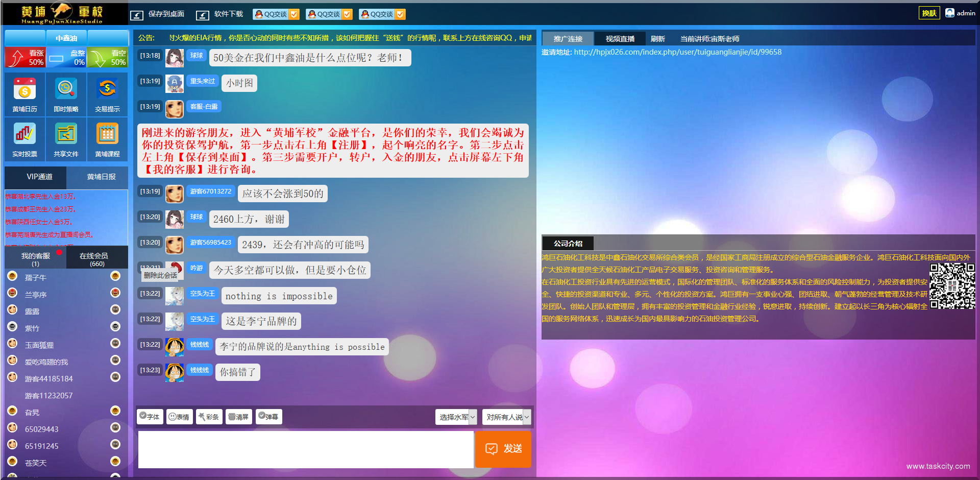Insert an emoji with the 表情 smiley icon
Screen dimensions: 980x480
tap(179, 417)
